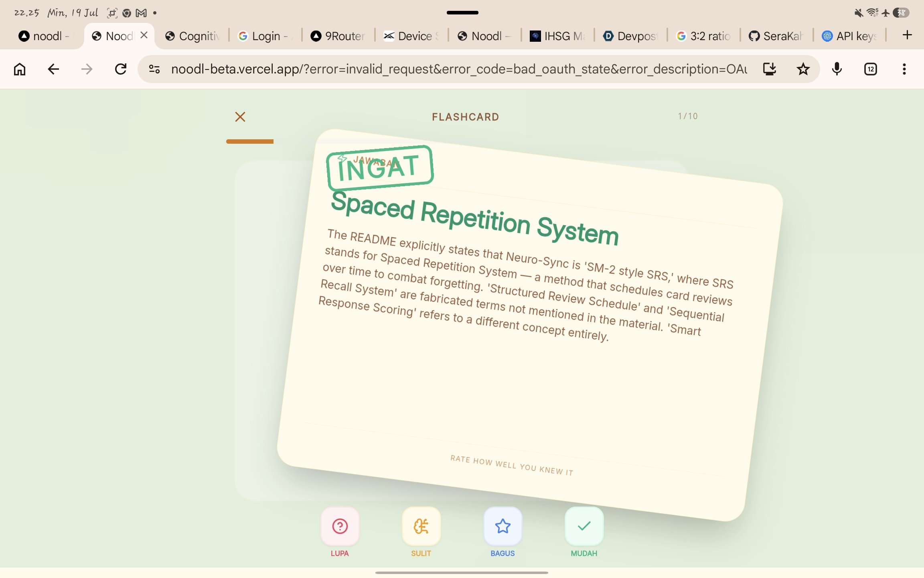924x578 pixels.
Task: Tap the Chrome notification icon in status bar
Action: click(127, 13)
